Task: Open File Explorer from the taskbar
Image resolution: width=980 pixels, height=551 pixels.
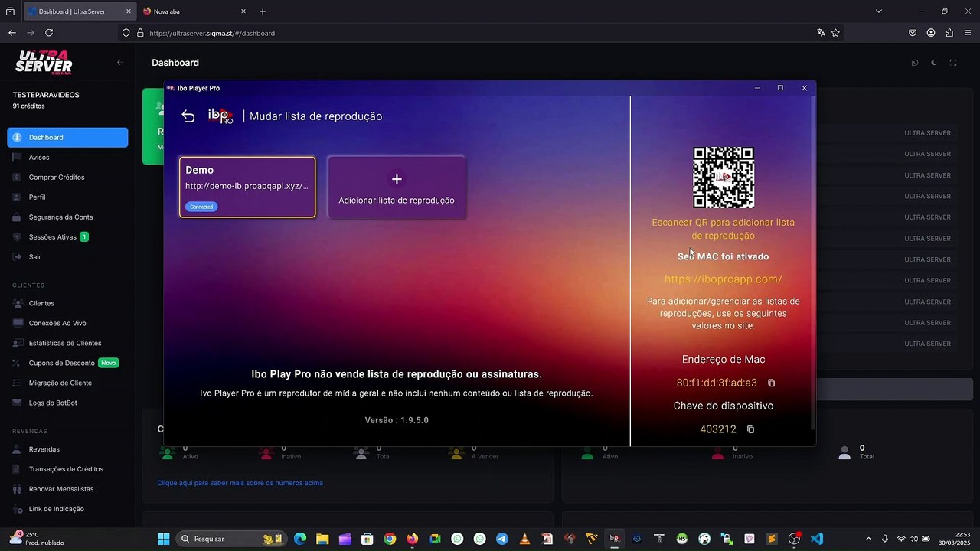Action: coord(322,539)
